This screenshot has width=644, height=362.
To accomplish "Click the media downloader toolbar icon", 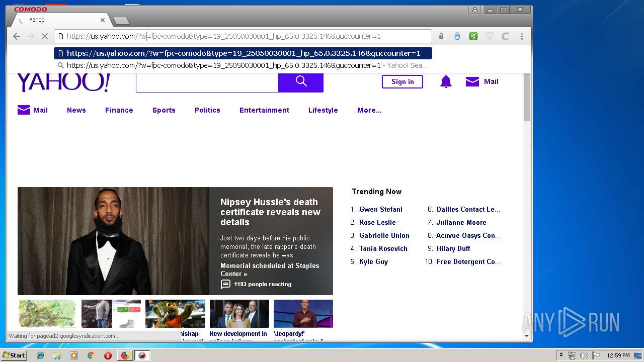I will [490, 36].
